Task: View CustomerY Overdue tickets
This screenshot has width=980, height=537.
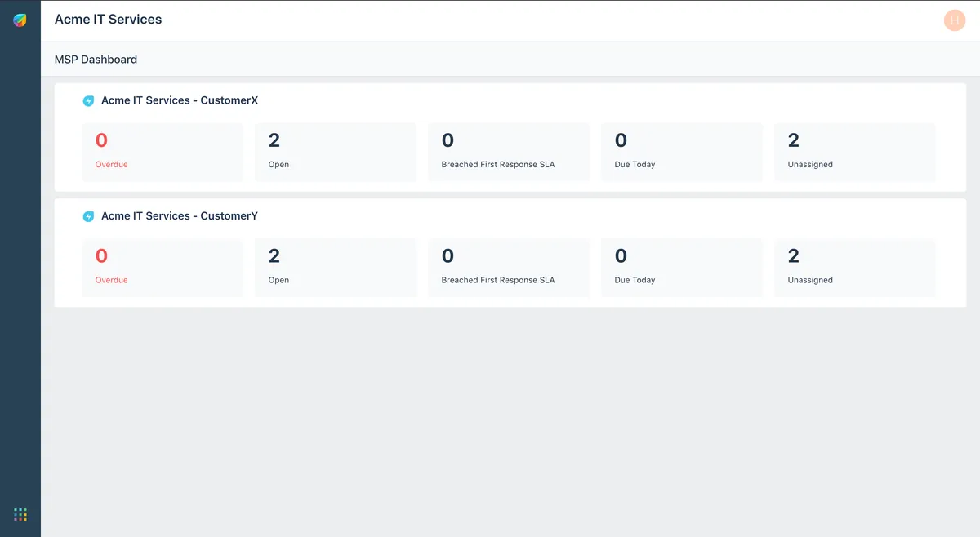Action: point(163,268)
